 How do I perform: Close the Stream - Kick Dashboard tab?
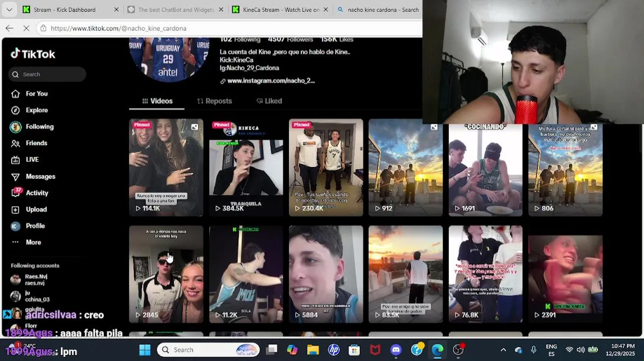pyautogui.click(x=116, y=10)
